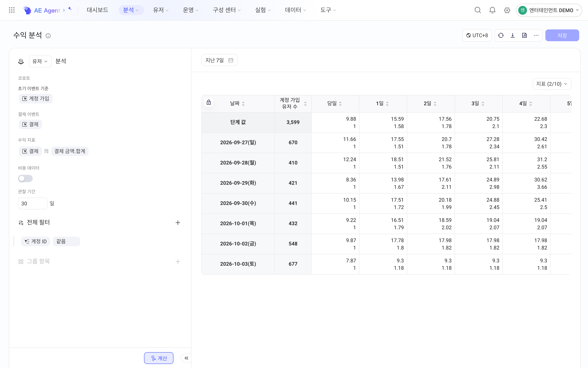Click the 저장 button

pos(562,35)
